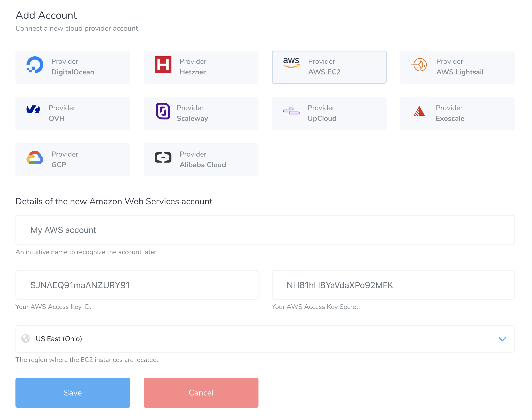Pick AWS Lightsail as provider

457,67
